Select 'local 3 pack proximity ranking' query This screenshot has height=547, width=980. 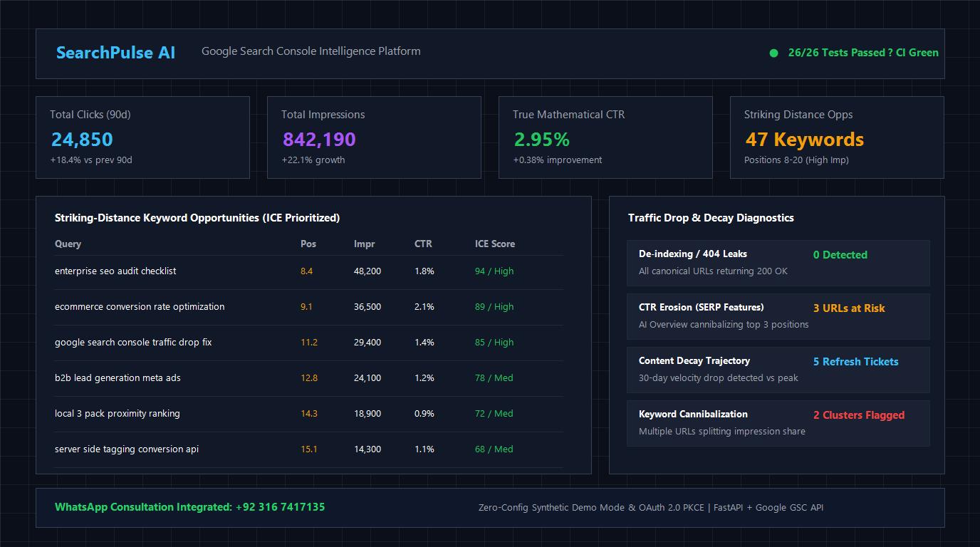(118, 414)
